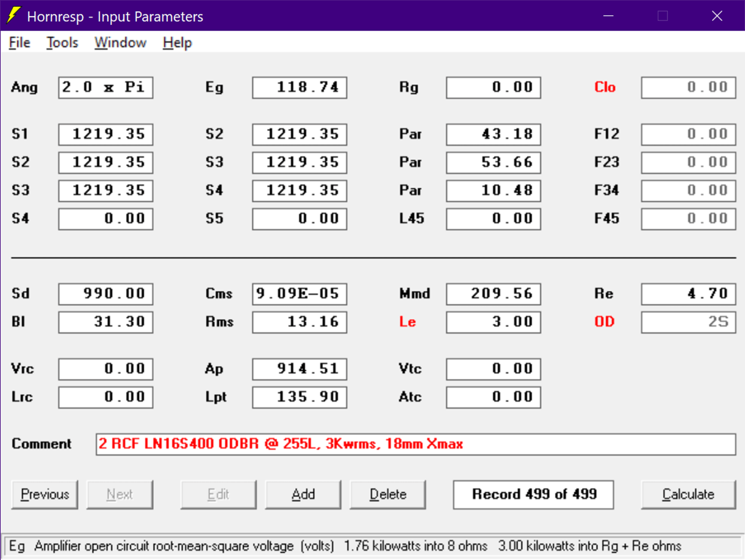Image resolution: width=745 pixels, height=560 pixels.
Task: Click the Bl field showing 31.30
Action: tap(106, 322)
